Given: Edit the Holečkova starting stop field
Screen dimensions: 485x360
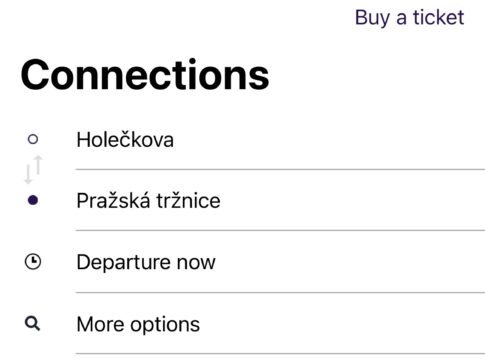Looking at the screenshot, I should point(280,139).
